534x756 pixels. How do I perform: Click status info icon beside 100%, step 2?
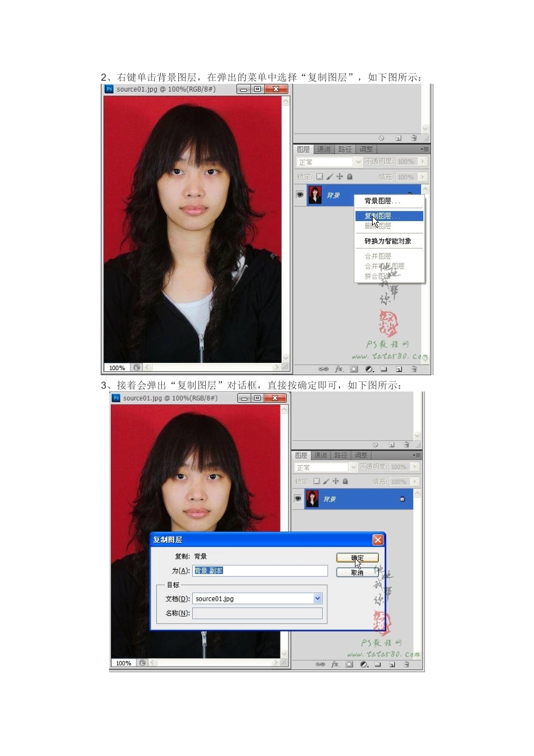(x=137, y=367)
